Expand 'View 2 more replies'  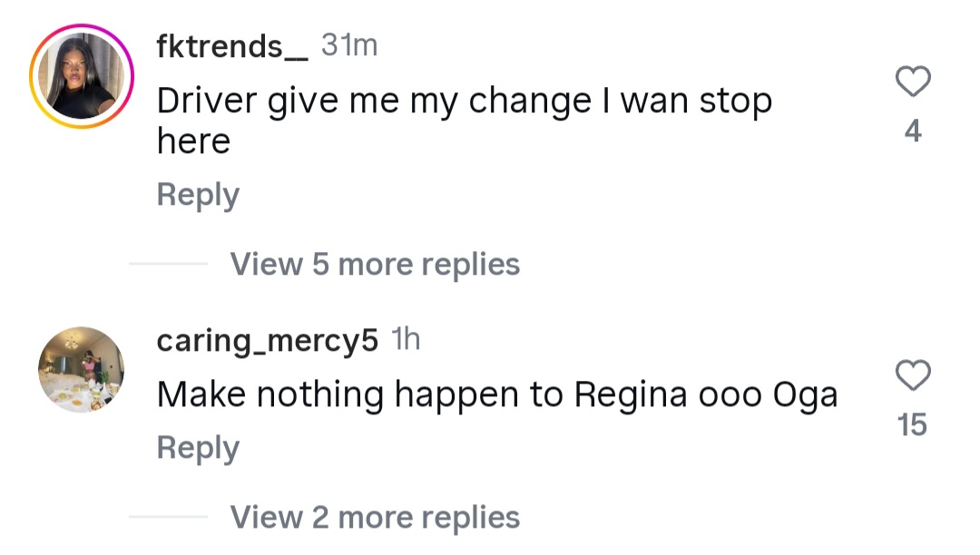pyautogui.click(x=375, y=518)
